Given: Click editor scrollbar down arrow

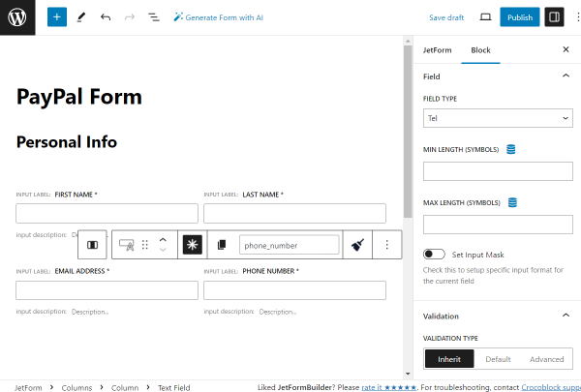Looking at the screenshot, I should (408, 375).
